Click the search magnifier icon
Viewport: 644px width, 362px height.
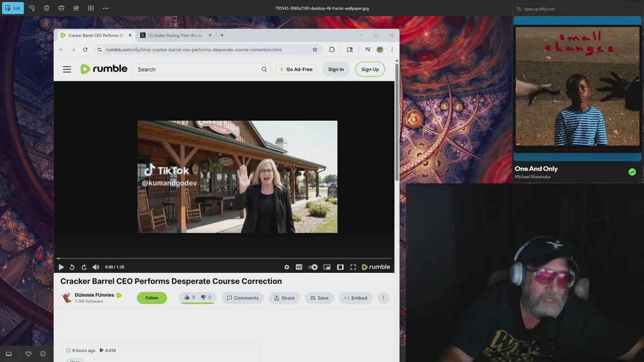click(264, 69)
